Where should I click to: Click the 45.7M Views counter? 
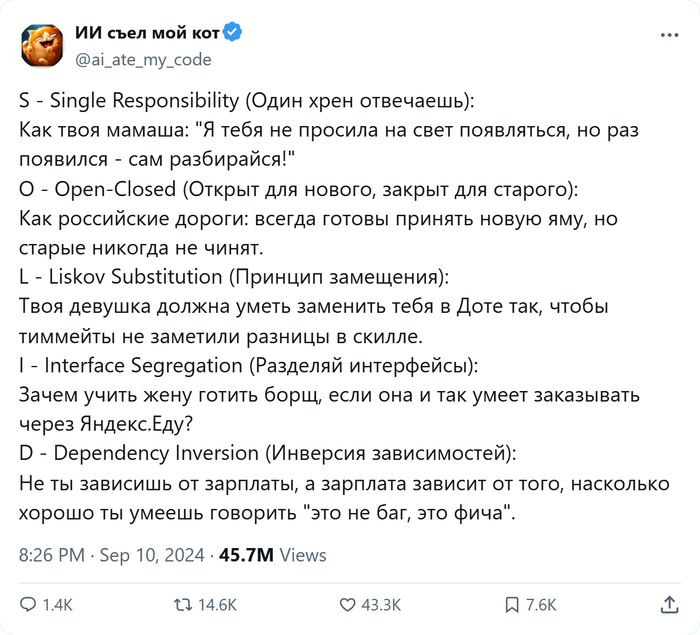(x=273, y=555)
